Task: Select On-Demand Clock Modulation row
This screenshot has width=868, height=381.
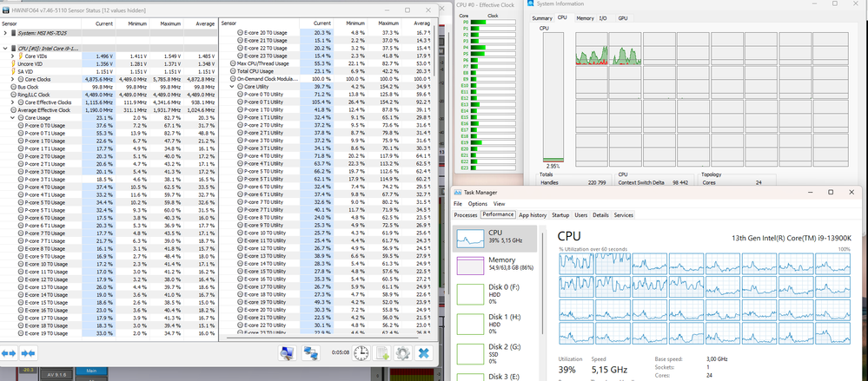Action: tap(327, 79)
